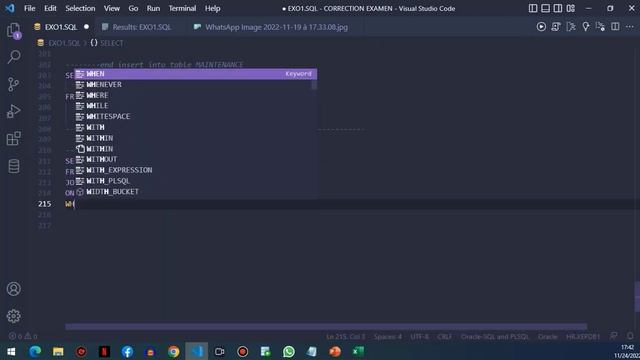This screenshot has height=360, width=640.
Task: Open WhatsApp from the taskbar
Action: coord(289,351)
